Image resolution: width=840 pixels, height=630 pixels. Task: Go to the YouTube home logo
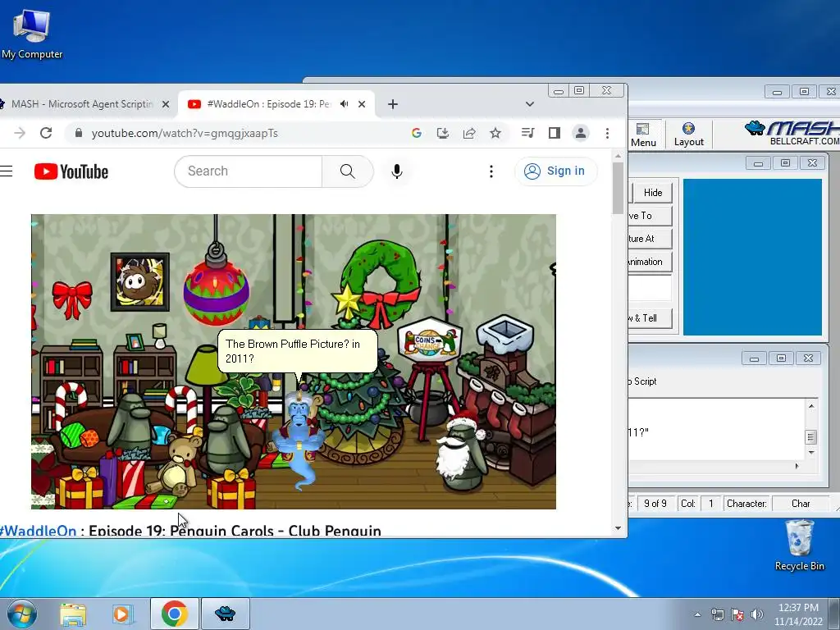click(71, 171)
